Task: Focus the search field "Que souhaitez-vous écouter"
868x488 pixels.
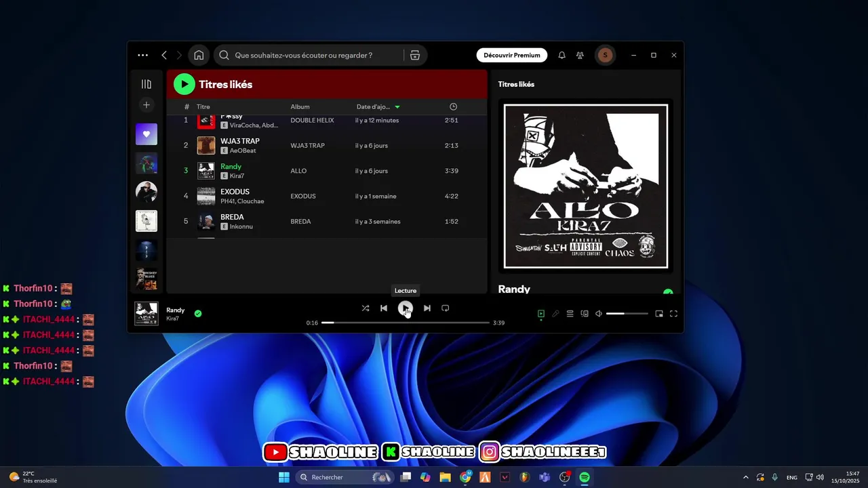Action: tap(303, 56)
